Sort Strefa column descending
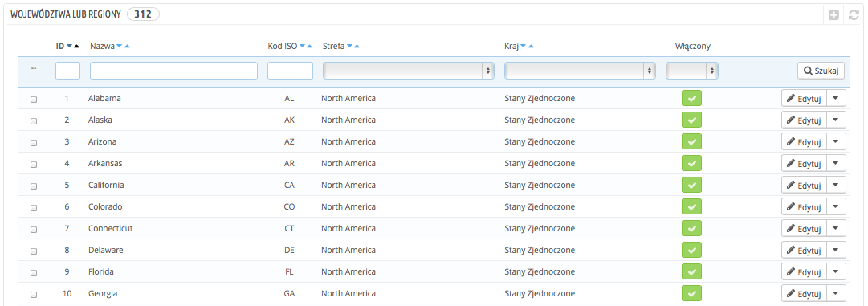This screenshot has width=868, height=306. tap(349, 47)
